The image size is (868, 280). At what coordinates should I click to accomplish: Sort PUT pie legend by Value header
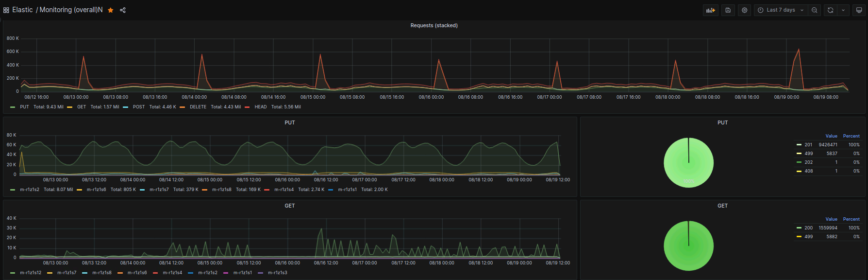pyautogui.click(x=831, y=136)
